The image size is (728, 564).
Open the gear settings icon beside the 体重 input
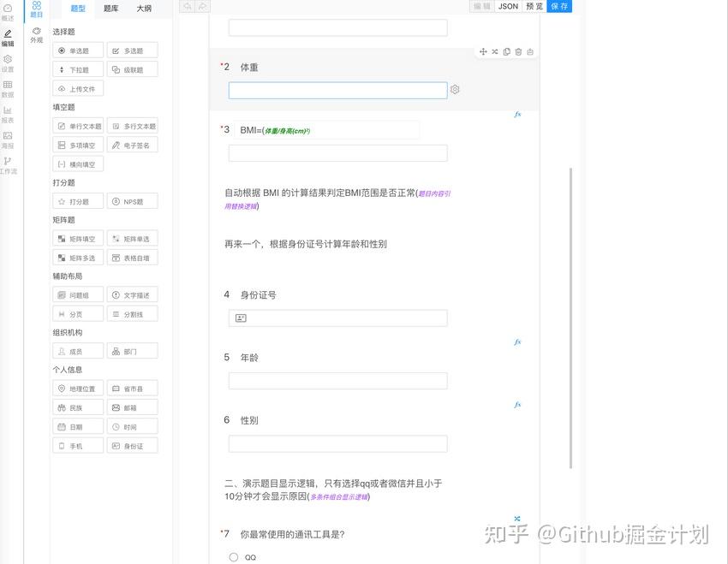[455, 89]
